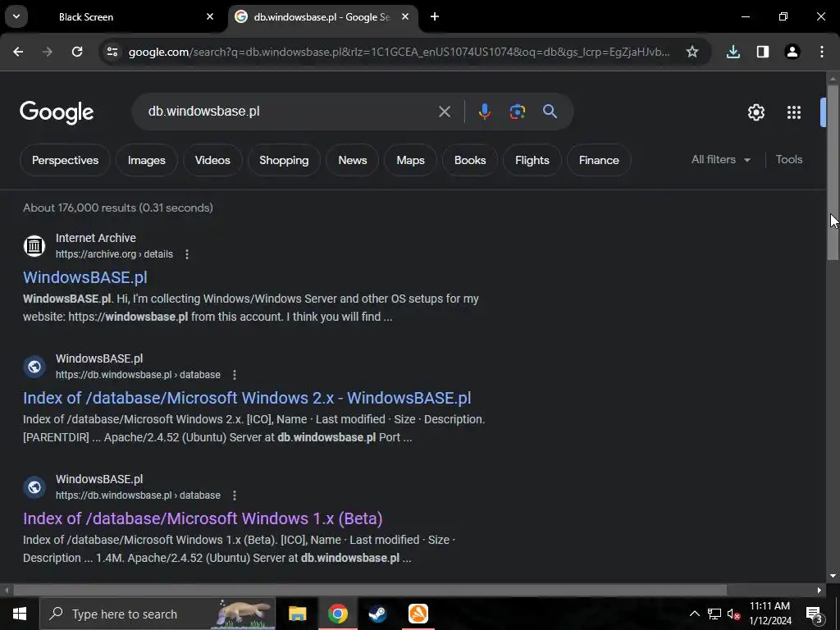The image size is (840, 630).
Task: Open the notification center
Action: click(x=814, y=614)
